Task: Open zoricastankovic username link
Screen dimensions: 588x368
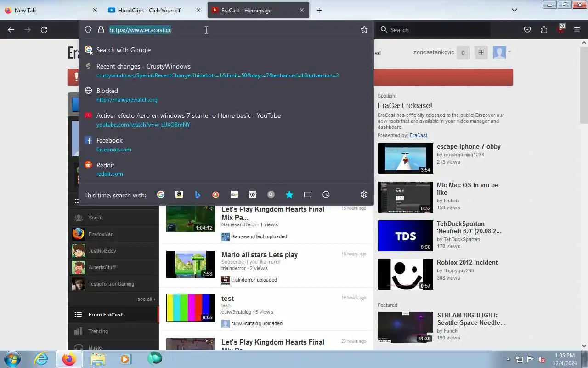Action: click(434, 52)
